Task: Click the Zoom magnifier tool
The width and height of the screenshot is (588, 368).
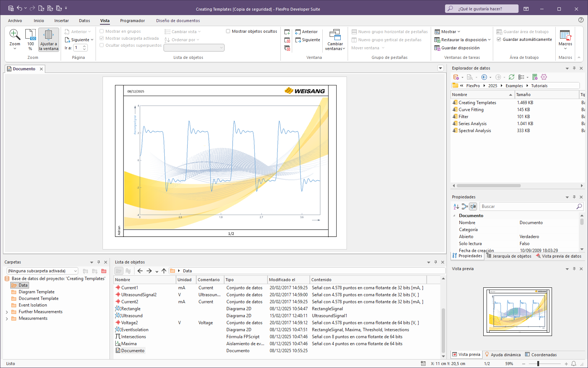Action: pyautogui.click(x=15, y=35)
